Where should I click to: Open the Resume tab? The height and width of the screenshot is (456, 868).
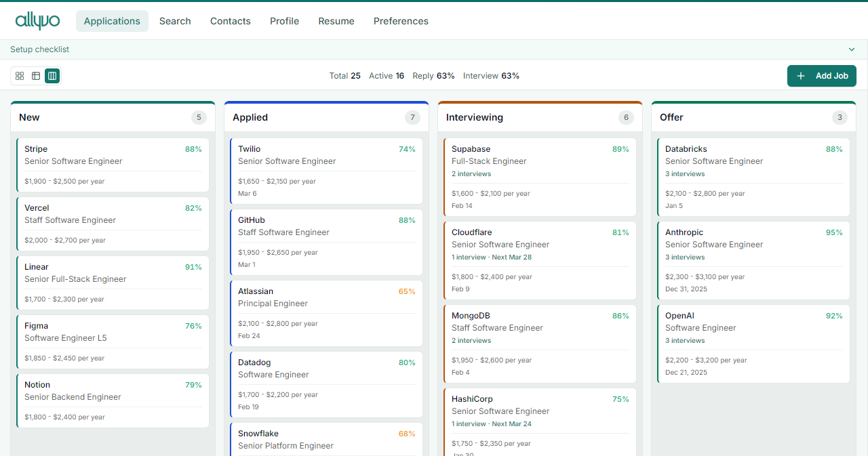tap(336, 21)
